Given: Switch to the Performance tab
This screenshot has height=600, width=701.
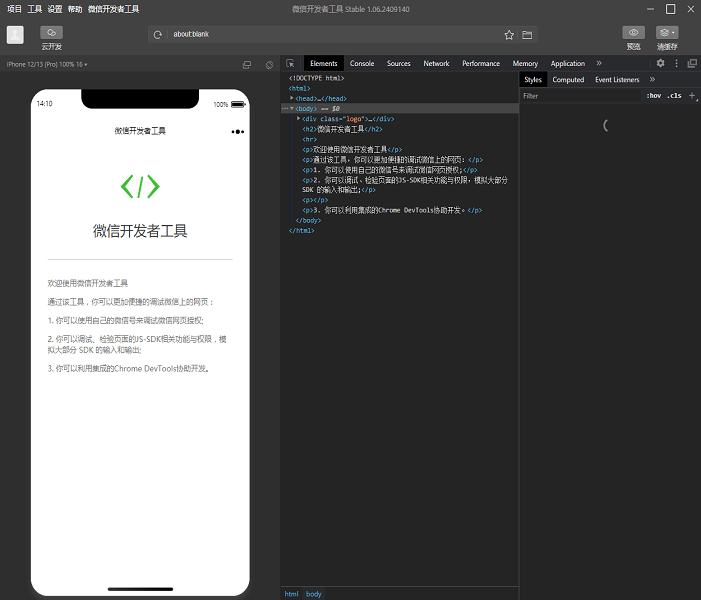Looking at the screenshot, I should (481, 63).
